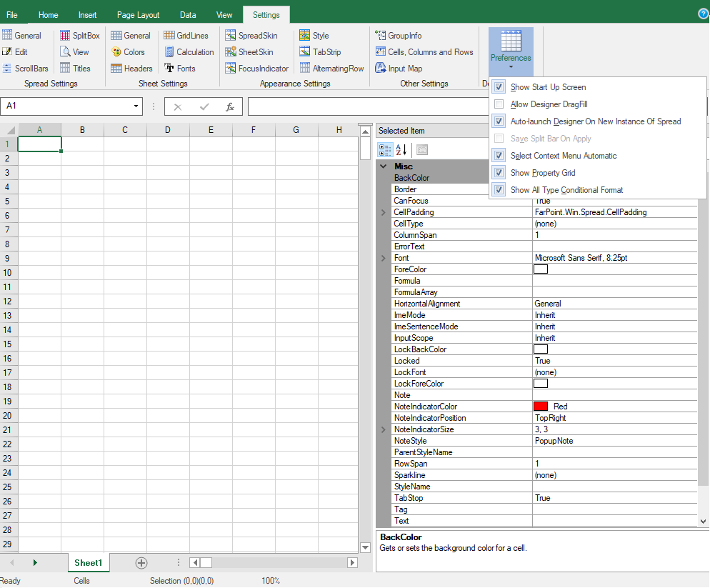Select the Sheet1 sheet tab

pos(89,562)
